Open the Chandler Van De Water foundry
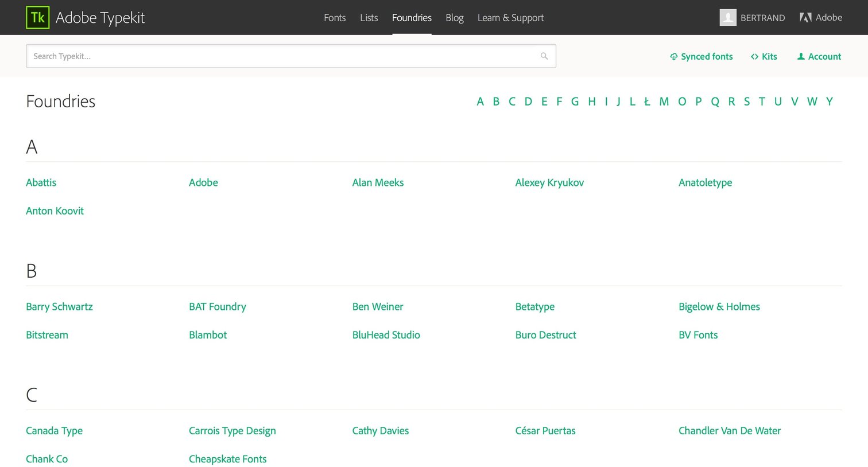Viewport: 868px width, 467px height. 730,431
